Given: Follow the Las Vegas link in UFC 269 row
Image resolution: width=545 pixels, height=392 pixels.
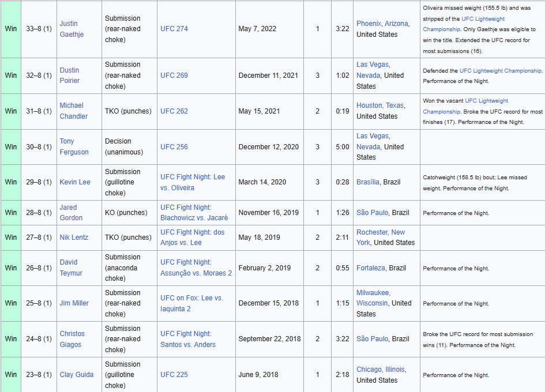Looking at the screenshot, I should [373, 65].
